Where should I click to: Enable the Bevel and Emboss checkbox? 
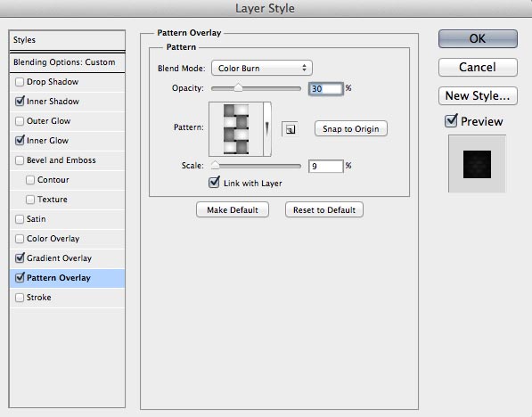click(20, 160)
